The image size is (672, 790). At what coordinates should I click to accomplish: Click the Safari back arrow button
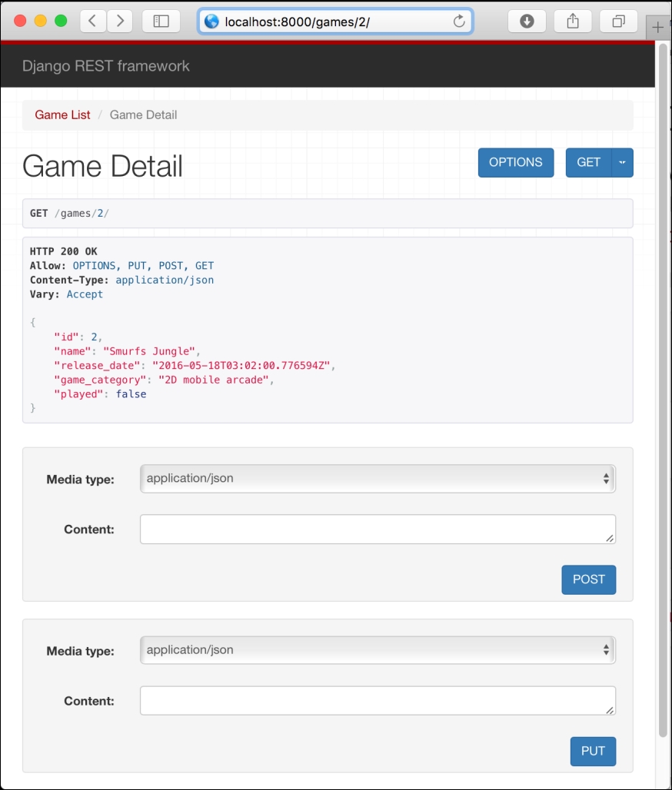point(92,22)
